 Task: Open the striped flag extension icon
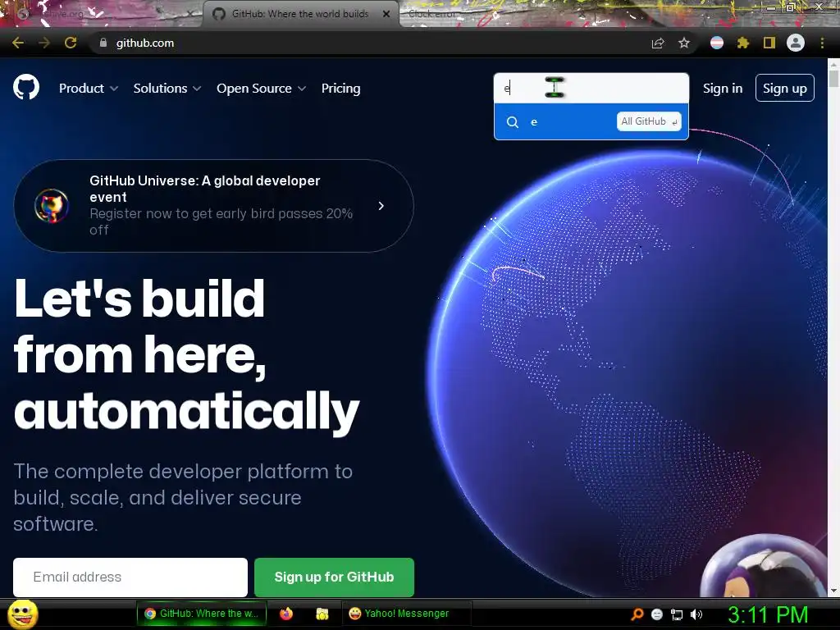(x=717, y=43)
